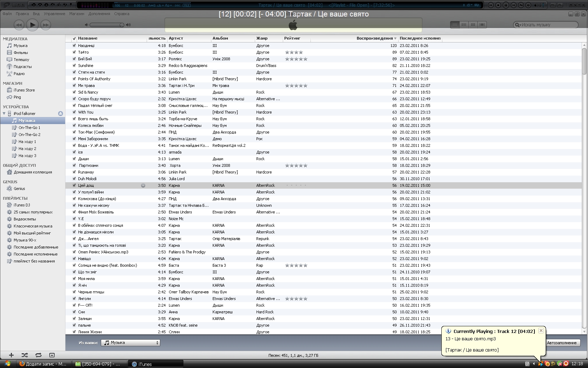Image resolution: width=588 pixels, height=368 pixels.
Task: Uncheck the With You song checkbox
Action: (x=74, y=112)
